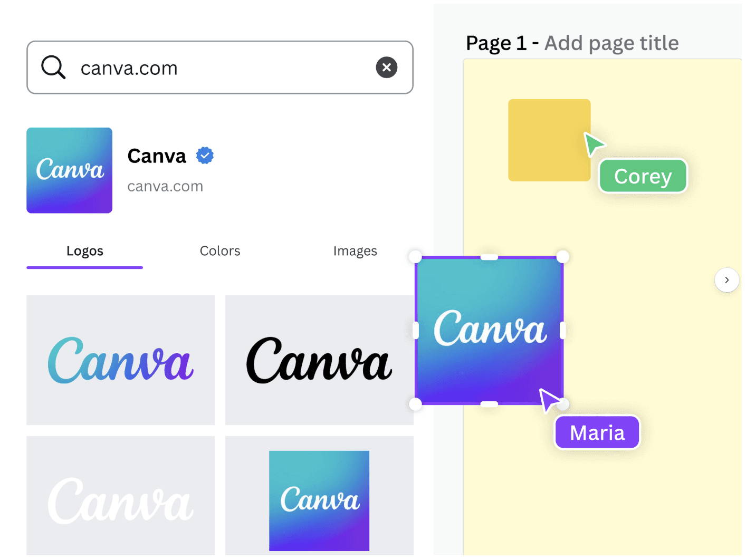Click the Maria collaborator label
The width and height of the screenshot is (746, 560).
(597, 433)
